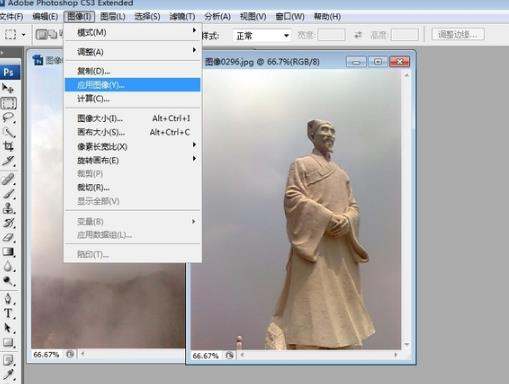The height and width of the screenshot is (384, 509).
Task: Close the 图像0296.jpg document window
Action: (399, 62)
